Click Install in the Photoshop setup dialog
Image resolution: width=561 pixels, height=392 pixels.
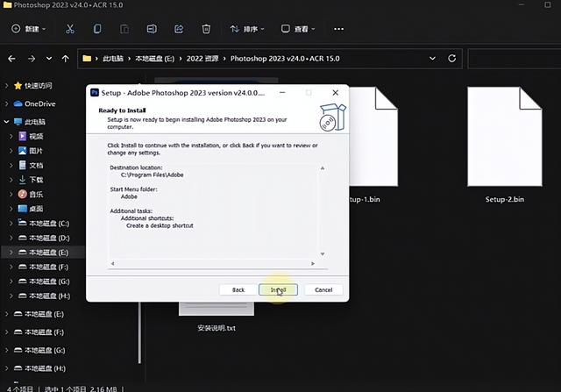pyautogui.click(x=278, y=289)
